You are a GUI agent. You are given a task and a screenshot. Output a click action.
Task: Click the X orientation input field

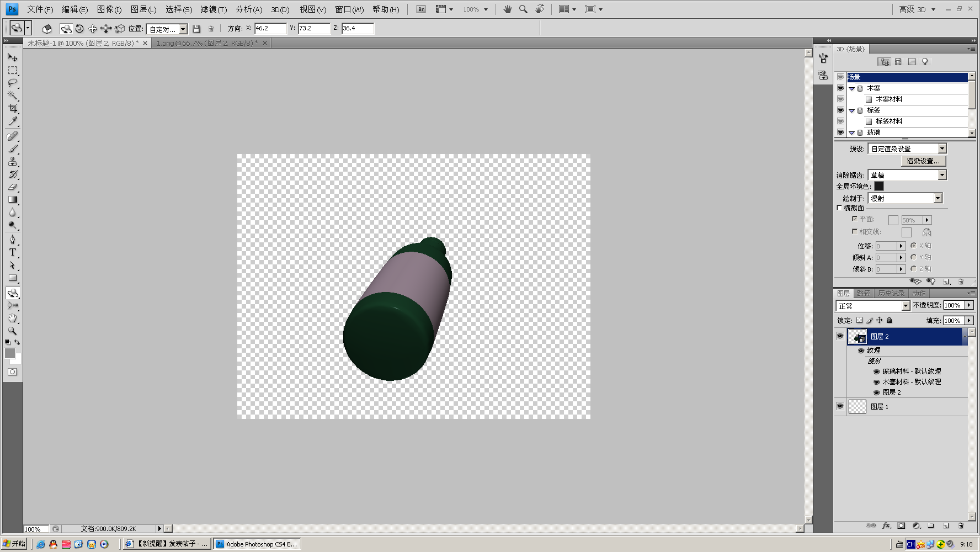pyautogui.click(x=270, y=28)
